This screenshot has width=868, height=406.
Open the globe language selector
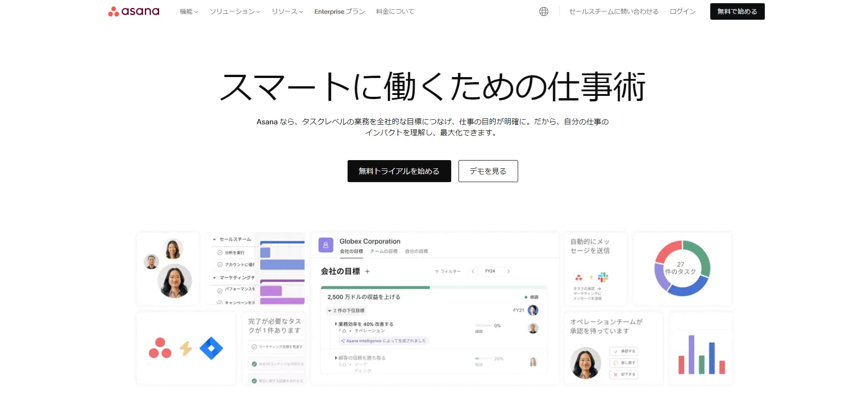543,11
